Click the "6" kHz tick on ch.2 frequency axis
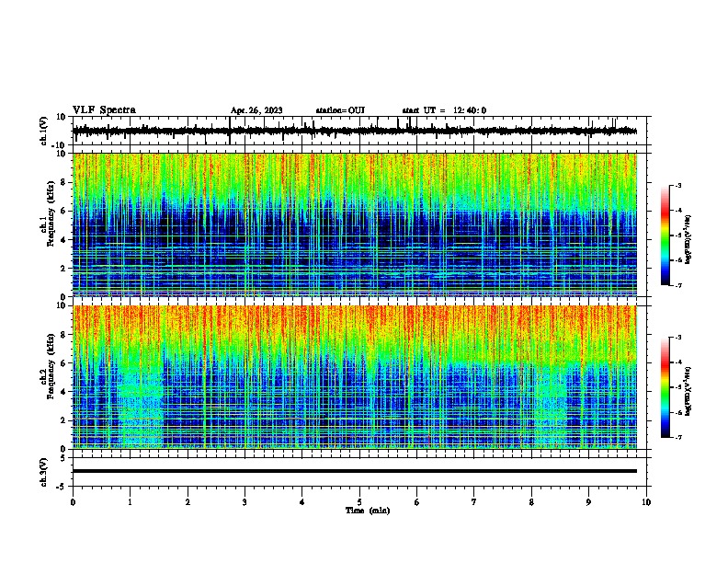This screenshot has height=563, width=728. (x=64, y=363)
